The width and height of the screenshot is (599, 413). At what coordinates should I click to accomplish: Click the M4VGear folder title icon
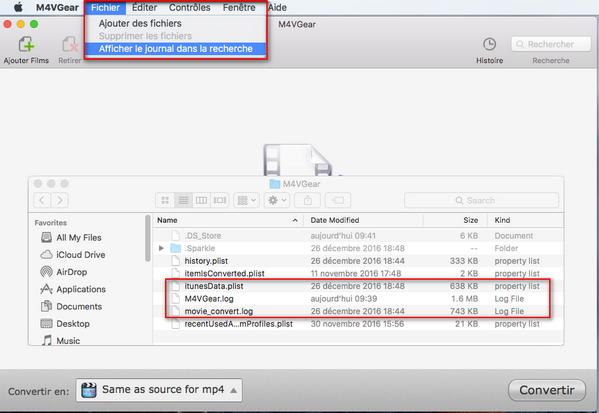pyautogui.click(x=275, y=184)
